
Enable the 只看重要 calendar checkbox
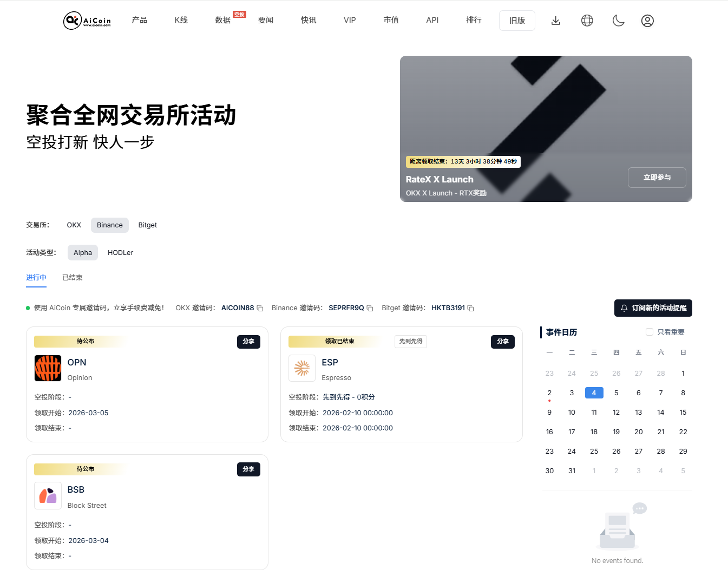[x=650, y=332]
